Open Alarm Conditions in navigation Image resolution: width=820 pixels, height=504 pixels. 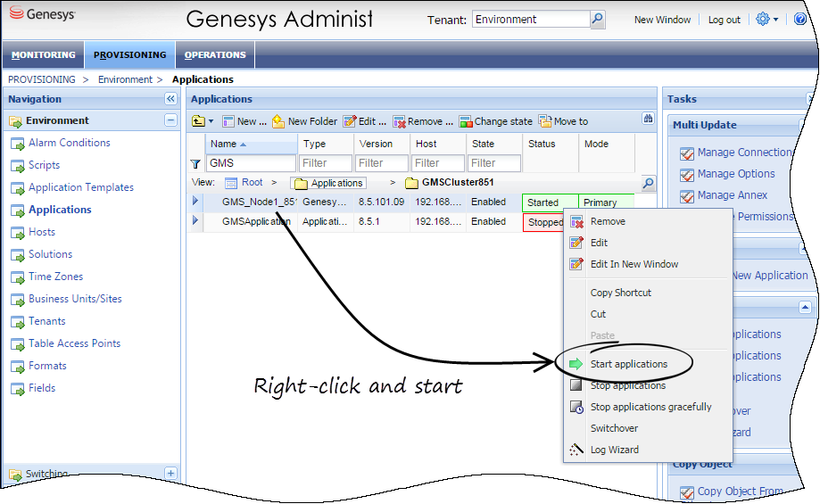click(69, 143)
